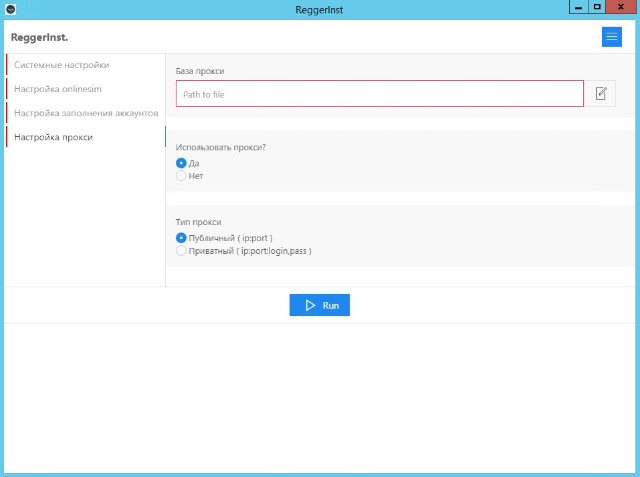
Task: Click the База прокси label
Action: 200,71
